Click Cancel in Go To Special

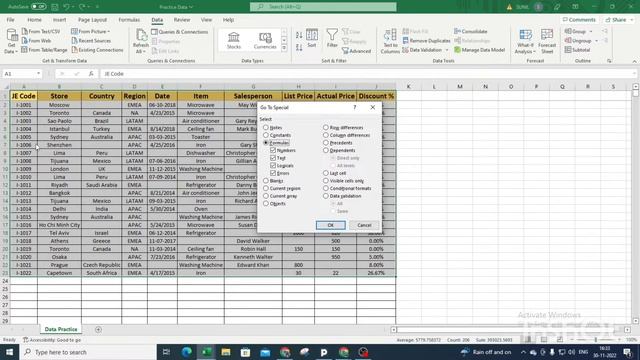click(x=364, y=225)
